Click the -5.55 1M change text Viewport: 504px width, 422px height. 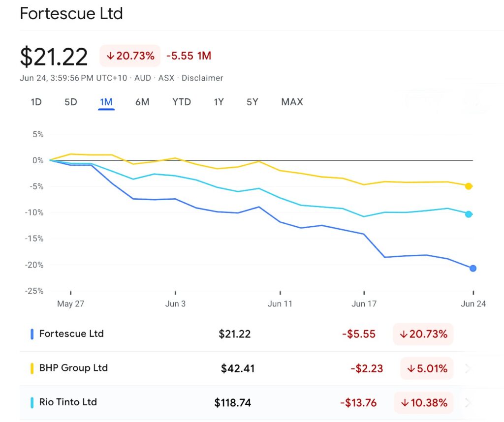tap(189, 56)
